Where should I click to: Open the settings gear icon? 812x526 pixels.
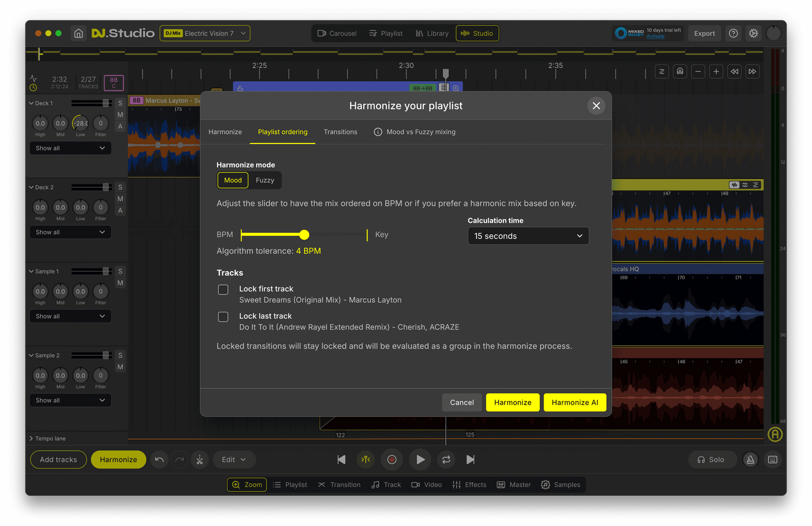[753, 34]
